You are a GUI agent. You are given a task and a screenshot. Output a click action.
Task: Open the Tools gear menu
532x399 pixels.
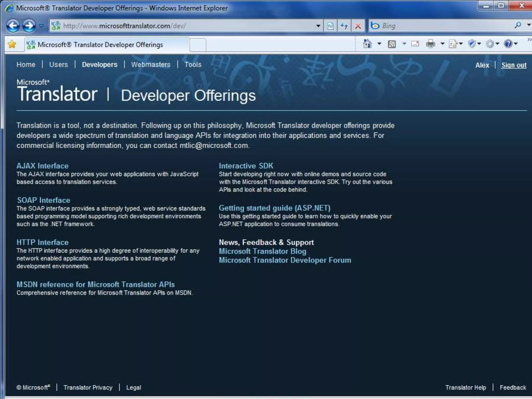point(490,44)
